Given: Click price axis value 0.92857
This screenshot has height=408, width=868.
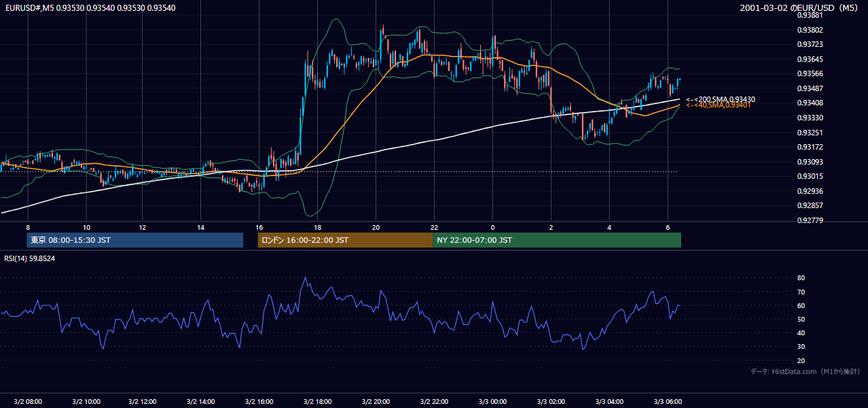Looking at the screenshot, I should coord(810,205).
